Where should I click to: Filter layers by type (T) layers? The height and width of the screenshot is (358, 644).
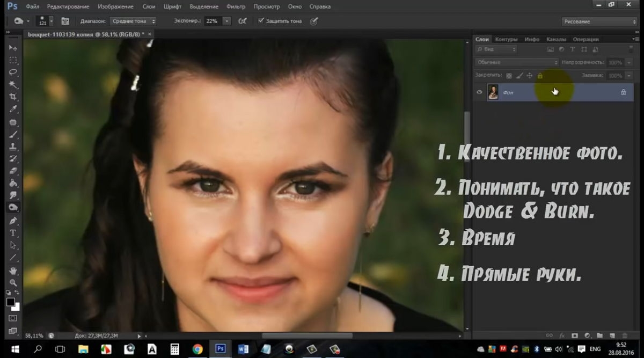point(573,49)
